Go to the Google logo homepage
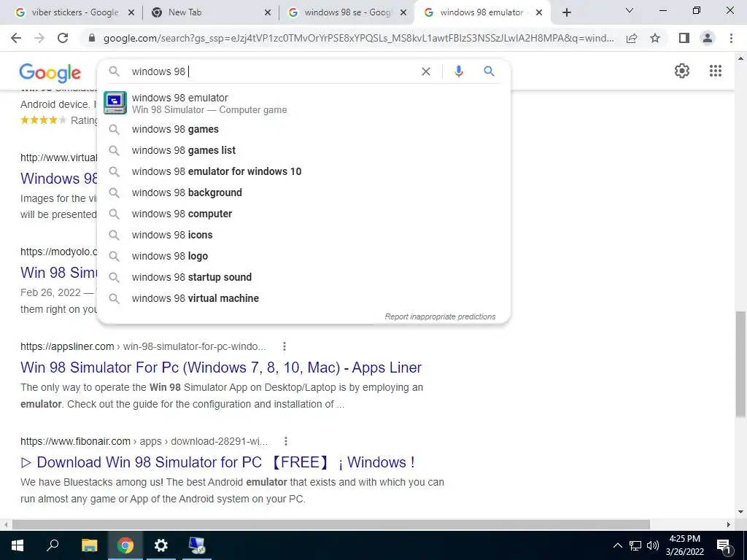Image resolution: width=747 pixels, height=560 pixels. pos(50,73)
